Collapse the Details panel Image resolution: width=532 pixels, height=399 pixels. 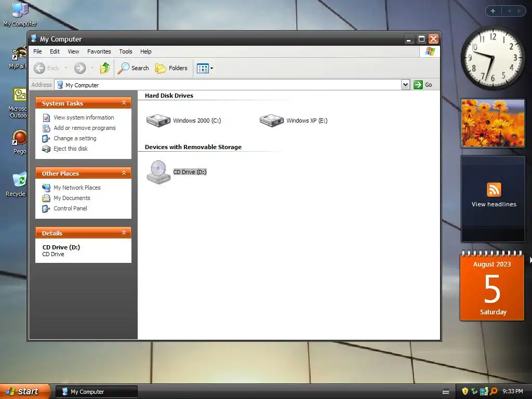124,233
